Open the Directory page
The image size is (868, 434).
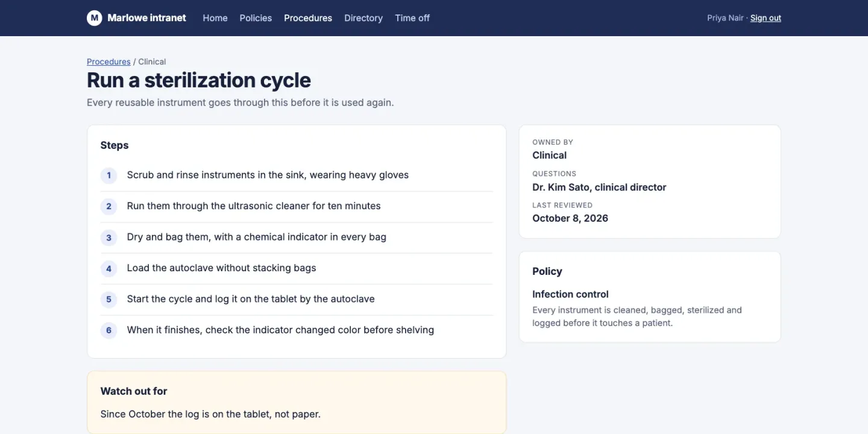(x=363, y=18)
